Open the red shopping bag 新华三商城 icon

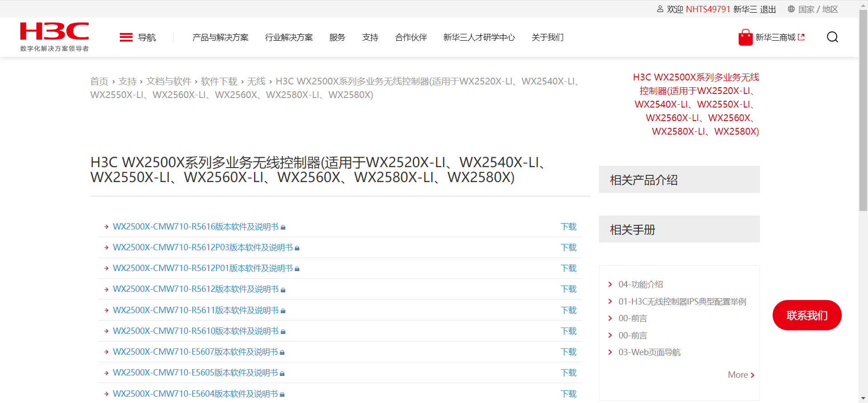click(x=745, y=37)
